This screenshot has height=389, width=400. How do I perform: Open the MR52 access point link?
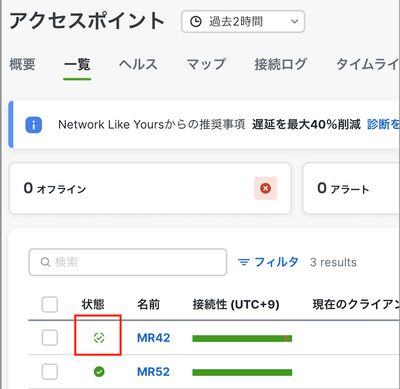click(x=153, y=372)
